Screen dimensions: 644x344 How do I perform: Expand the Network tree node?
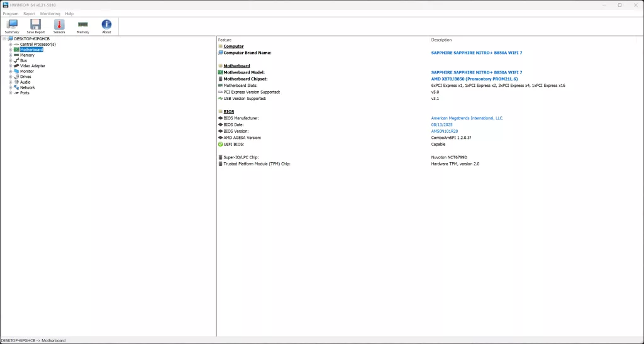10,87
